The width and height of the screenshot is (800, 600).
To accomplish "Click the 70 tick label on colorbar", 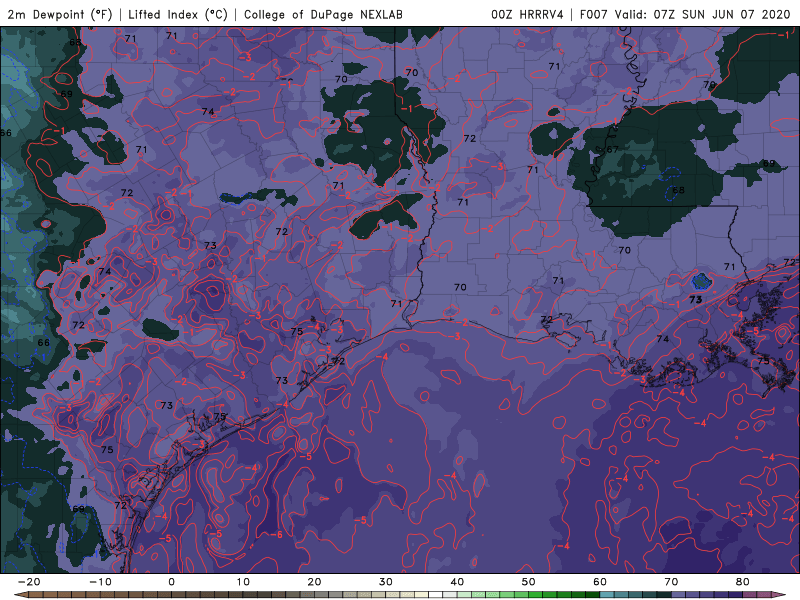I will tap(671, 582).
